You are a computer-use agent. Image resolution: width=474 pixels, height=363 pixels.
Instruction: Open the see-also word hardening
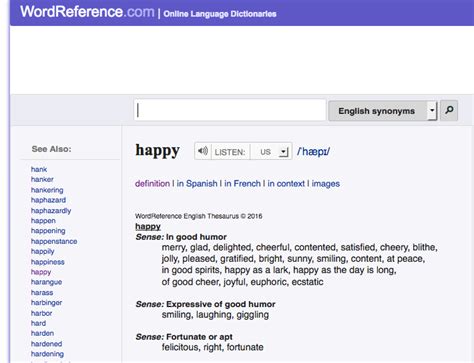tap(47, 354)
